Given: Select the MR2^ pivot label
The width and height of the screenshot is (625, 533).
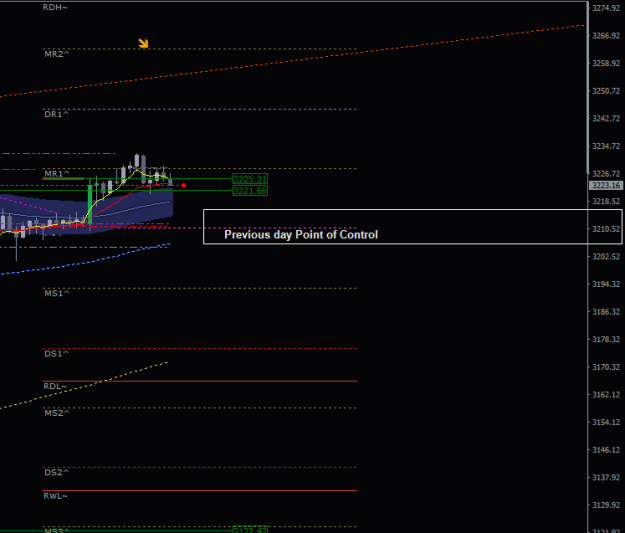Looking at the screenshot, I should 57,54.
